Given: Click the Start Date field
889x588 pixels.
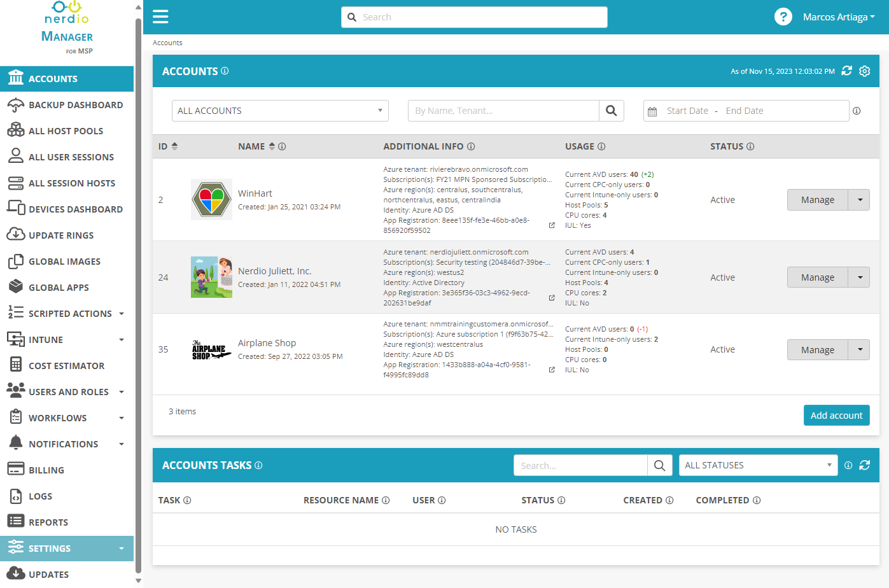Looking at the screenshot, I should (687, 111).
